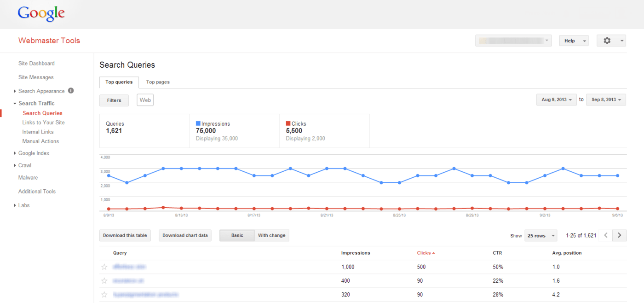Open the first blurred query link
Image resolution: width=644 pixels, height=303 pixels.
[129, 267]
